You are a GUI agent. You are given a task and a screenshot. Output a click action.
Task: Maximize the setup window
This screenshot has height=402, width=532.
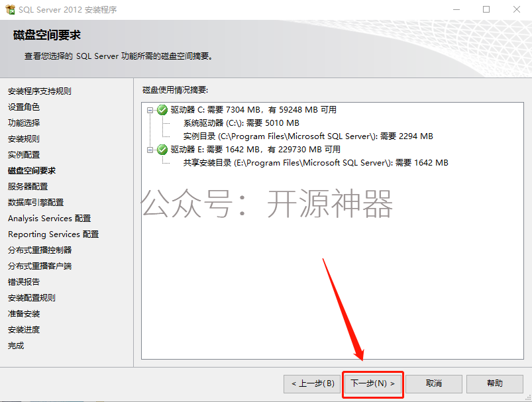[x=486, y=9]
